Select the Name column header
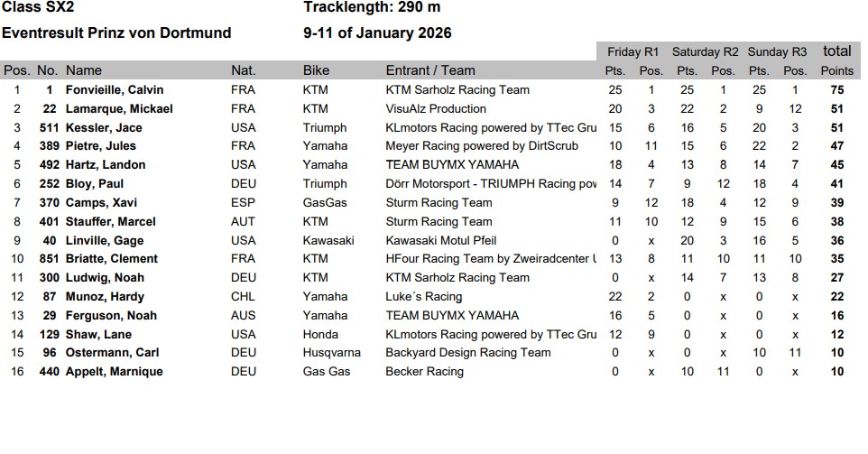The width and height of the screenshot is (868, 454). pyautogui.click(x=84, y=70)
